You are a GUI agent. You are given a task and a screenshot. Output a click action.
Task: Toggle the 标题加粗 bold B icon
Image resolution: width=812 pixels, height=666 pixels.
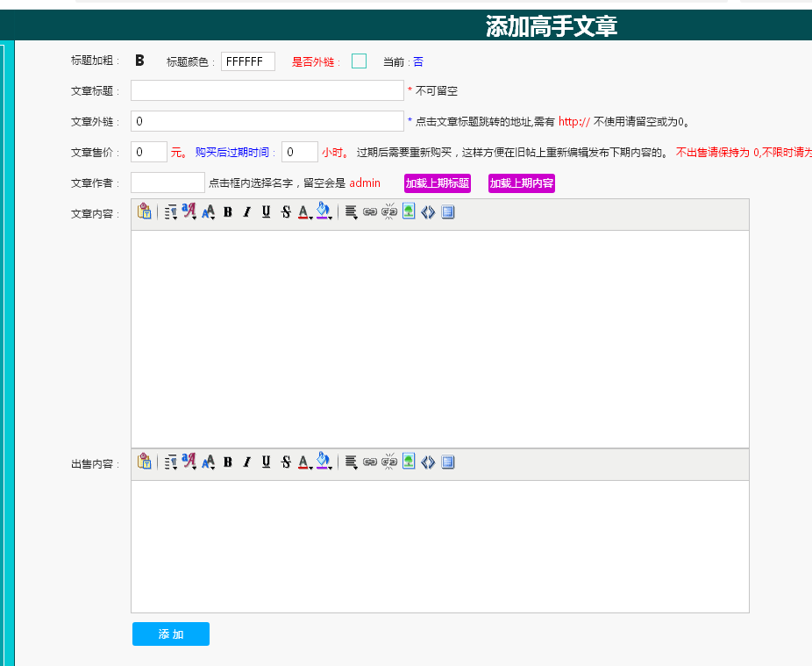pyautogui.click(x=139, y=61)
